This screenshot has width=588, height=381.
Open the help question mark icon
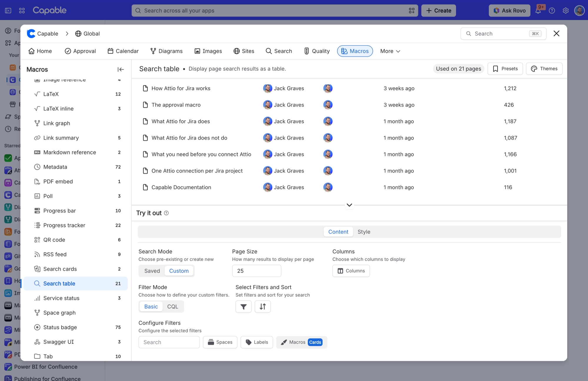(552, 11)
